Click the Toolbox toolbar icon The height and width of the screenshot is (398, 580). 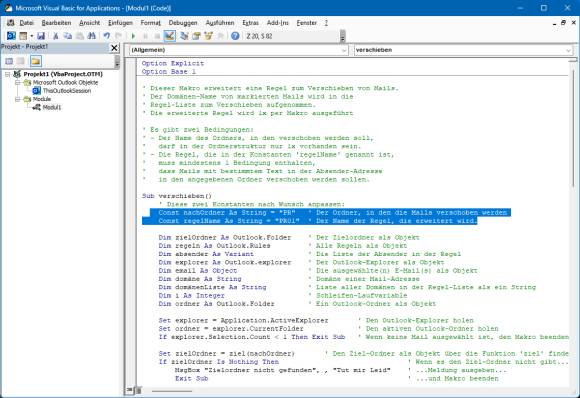(x=220, y=36)
